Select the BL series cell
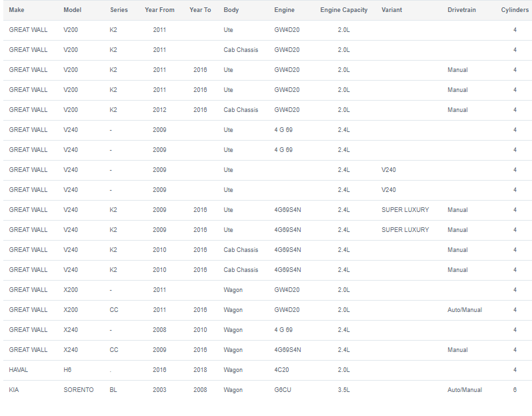The width and height of the screenshot is (532, 416). click(113, 390)
